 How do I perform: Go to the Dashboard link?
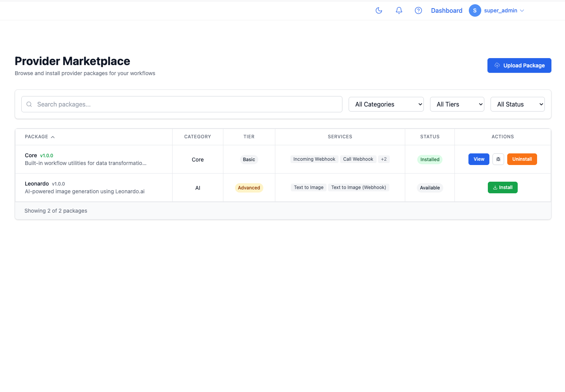(x=446, y=10)
